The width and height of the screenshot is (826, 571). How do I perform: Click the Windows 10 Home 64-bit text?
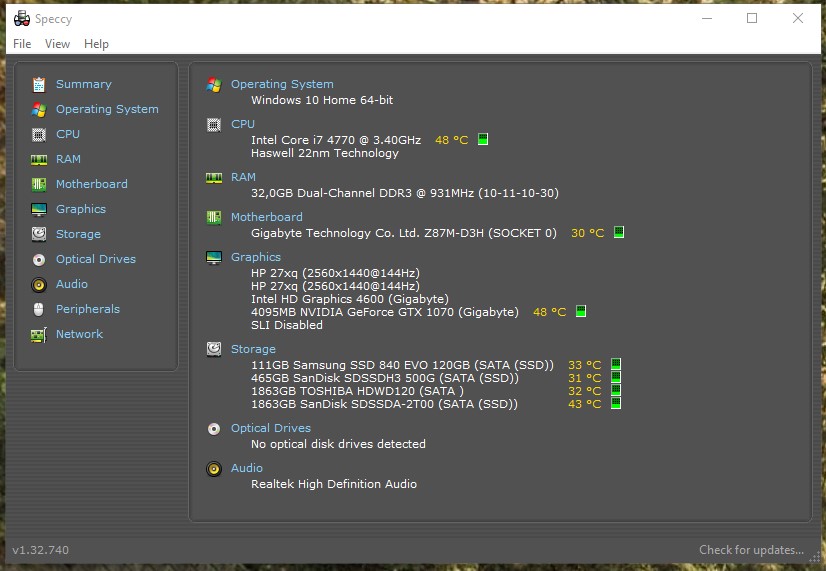pyautogui.click(x=322, y=100)
